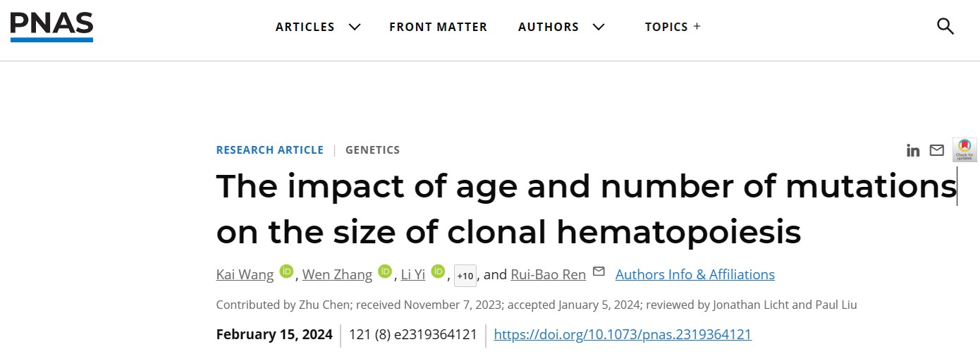Open Authors Info & Affiliations link
This screenshot has height=354, width=980.
(x=694, y=274)
